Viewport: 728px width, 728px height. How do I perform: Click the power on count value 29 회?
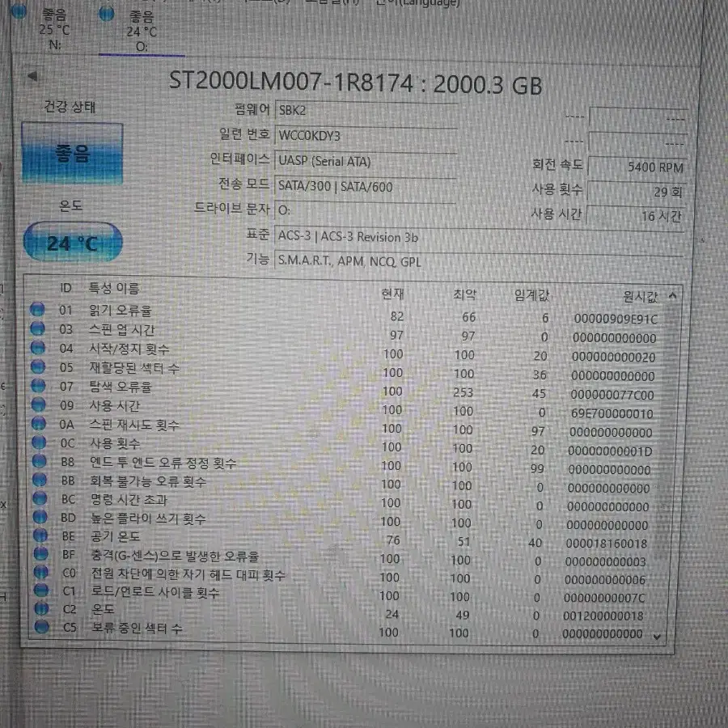636,191
